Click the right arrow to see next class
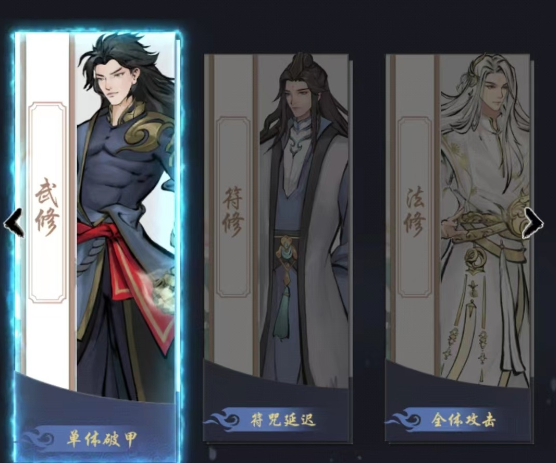The height and width of the screenshot is (463, 556). [x=533, y=223]
